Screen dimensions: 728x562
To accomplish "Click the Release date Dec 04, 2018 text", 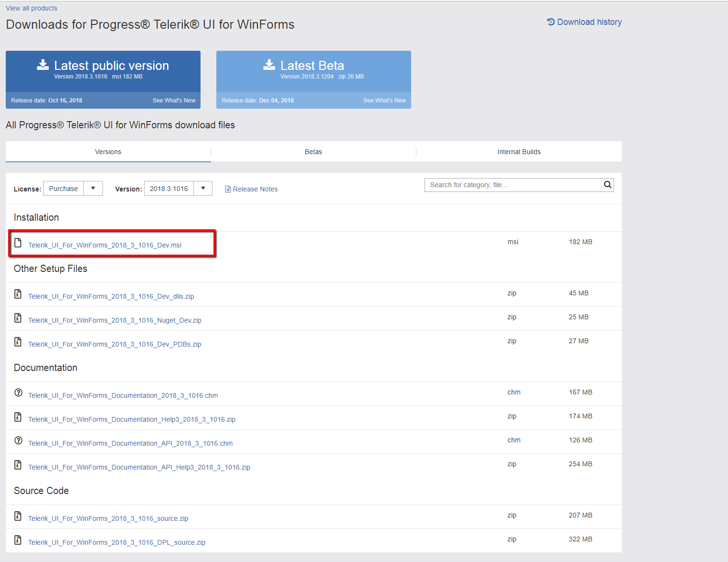I will pos(258,101).
